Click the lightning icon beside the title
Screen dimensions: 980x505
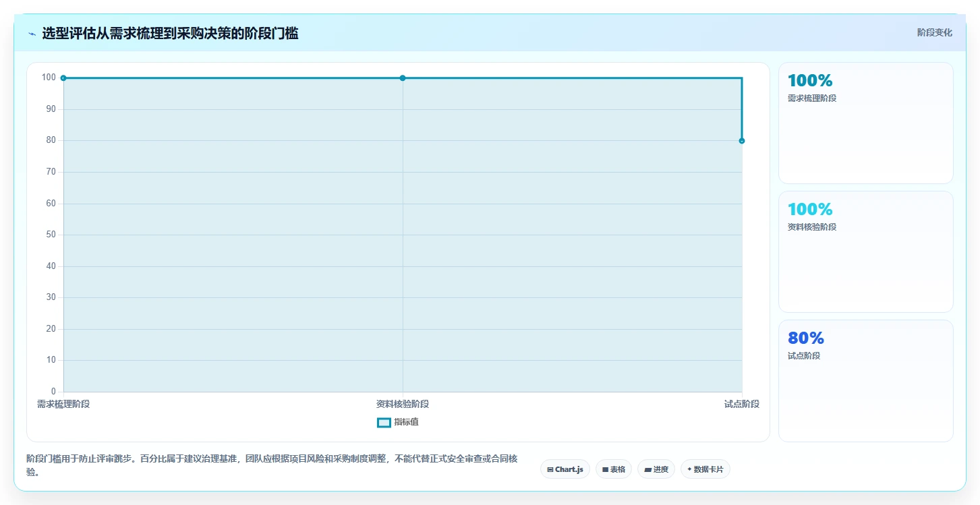[32, 34]
